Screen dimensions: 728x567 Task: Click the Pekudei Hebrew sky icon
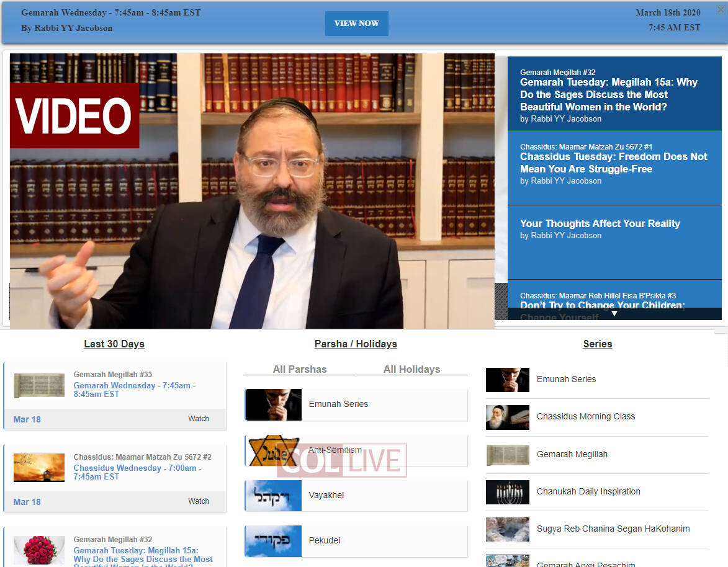tap(273, 541)
